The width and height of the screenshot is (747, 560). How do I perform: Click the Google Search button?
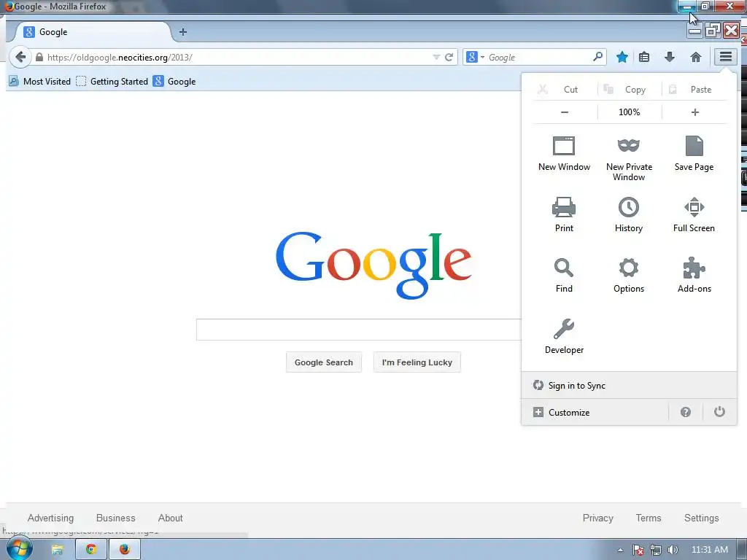(x=323, y=362)
